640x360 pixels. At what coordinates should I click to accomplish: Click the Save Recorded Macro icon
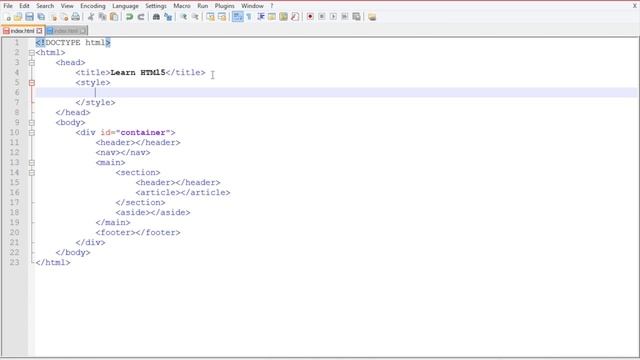[356, 17]
